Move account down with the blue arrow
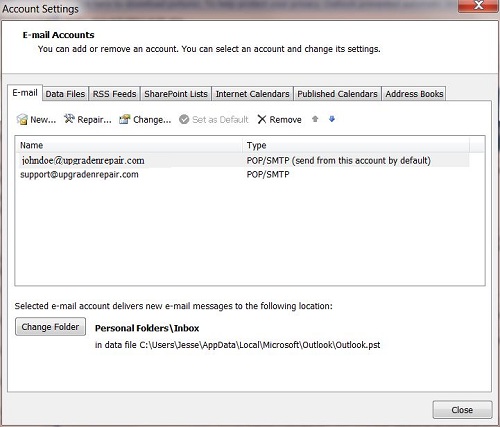This screenshot has width=500, height=427. (x=332, y=119)
